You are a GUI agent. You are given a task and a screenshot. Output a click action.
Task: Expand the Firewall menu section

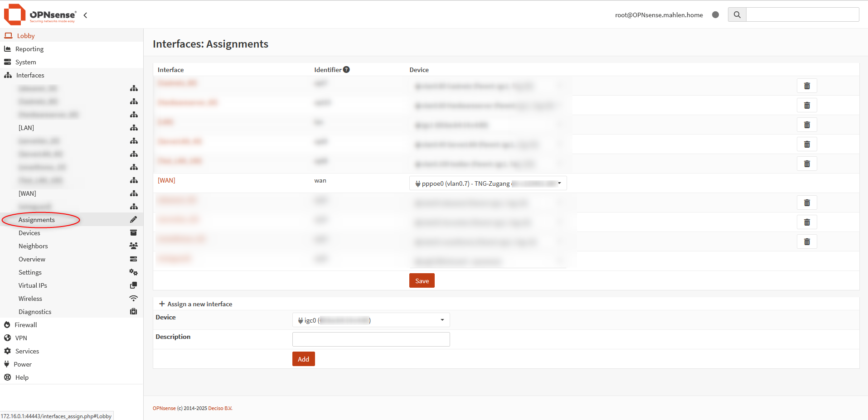26,325
